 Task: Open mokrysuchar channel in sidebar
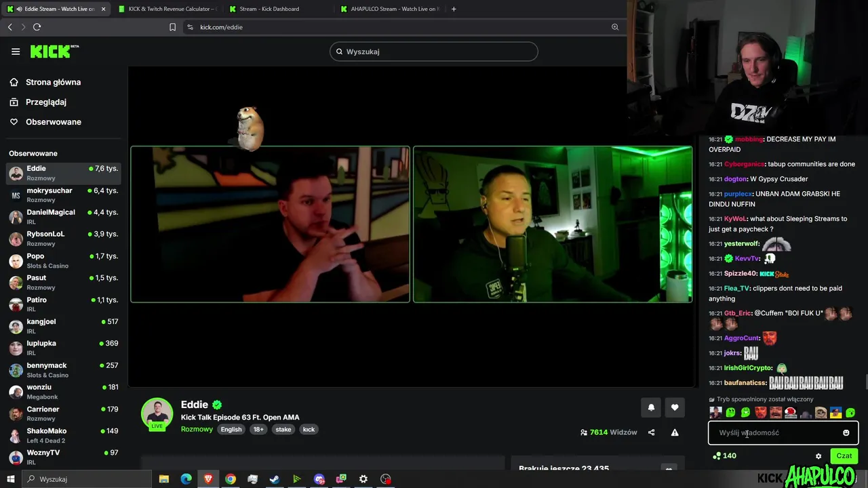tap(64, 195)
